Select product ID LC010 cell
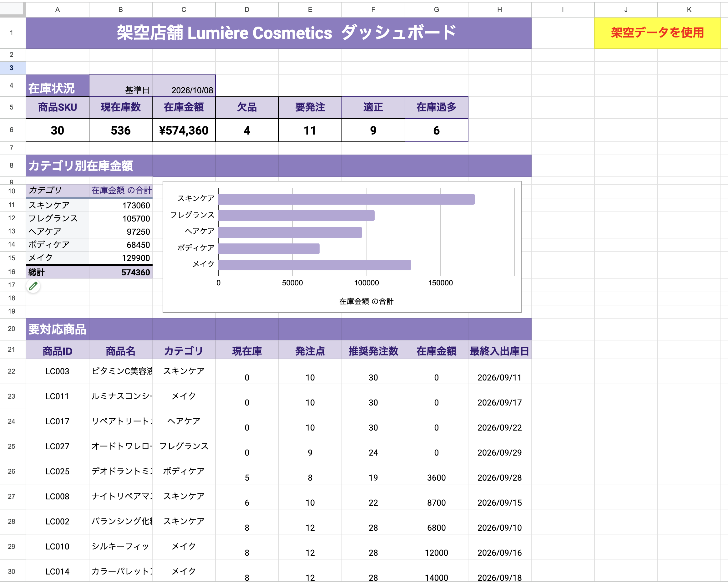This screenshot has height=582, width=728. [58, 547]
